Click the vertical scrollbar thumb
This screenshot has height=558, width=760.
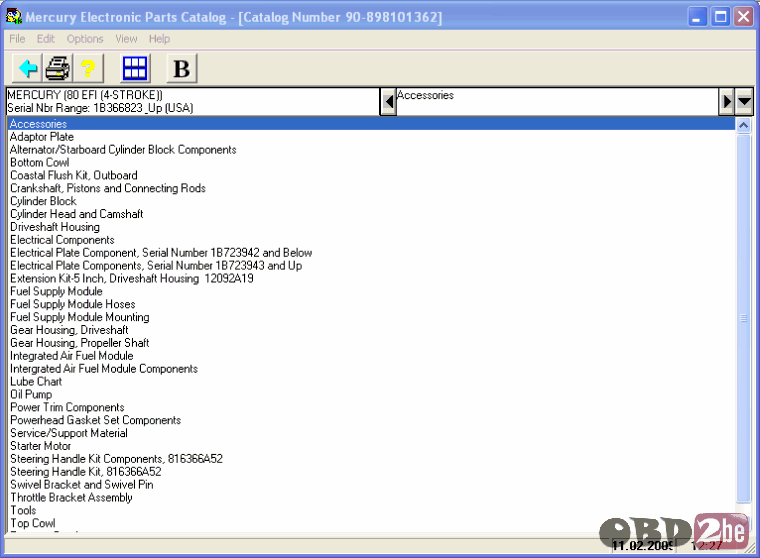pos(744,319)
